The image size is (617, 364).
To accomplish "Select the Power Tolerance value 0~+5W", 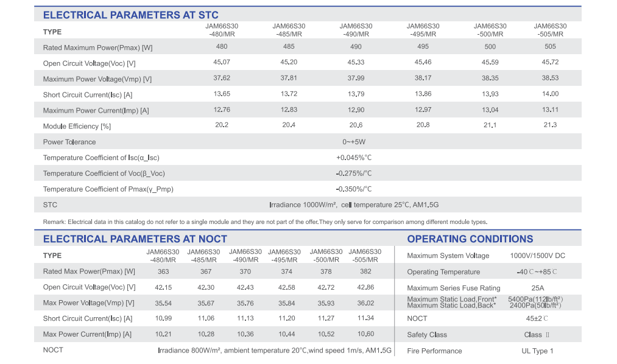I will (x=354, y=142).
